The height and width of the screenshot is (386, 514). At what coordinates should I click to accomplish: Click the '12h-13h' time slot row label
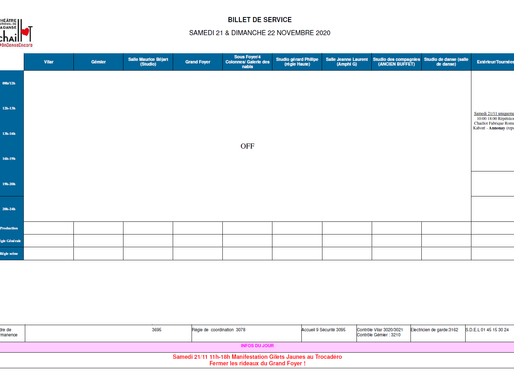(x=9, y=108)
